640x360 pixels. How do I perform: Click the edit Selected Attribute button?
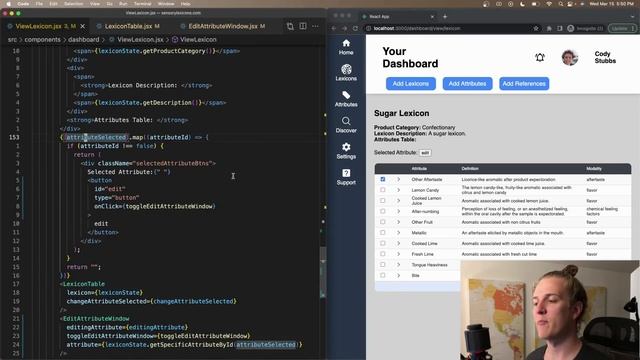coord(425,153)
